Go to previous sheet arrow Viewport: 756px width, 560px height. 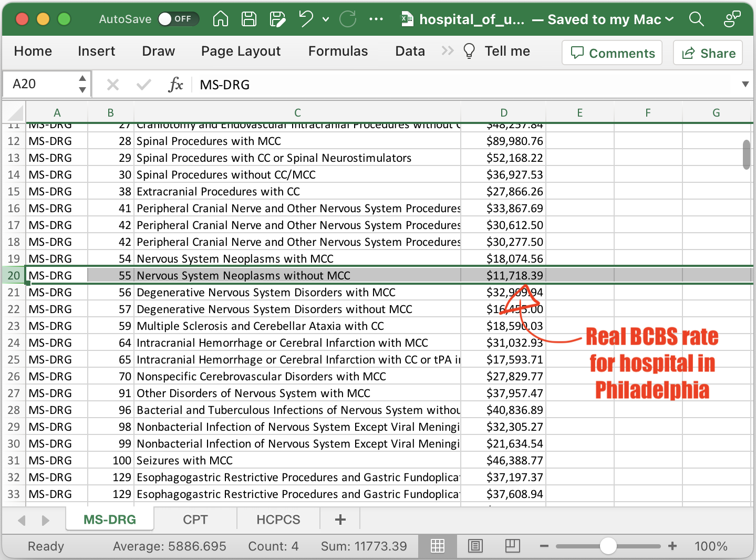click(x=22, y=520)
